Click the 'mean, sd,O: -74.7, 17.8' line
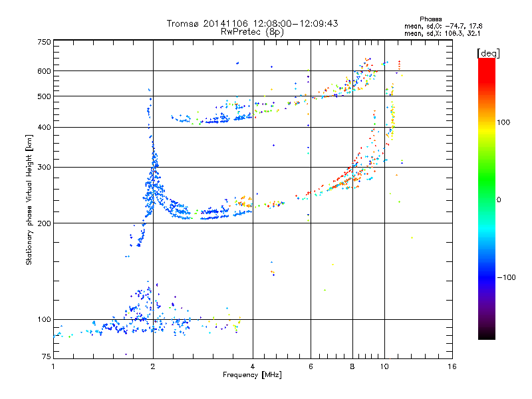The image size is (532, 399). coord(443,26)
